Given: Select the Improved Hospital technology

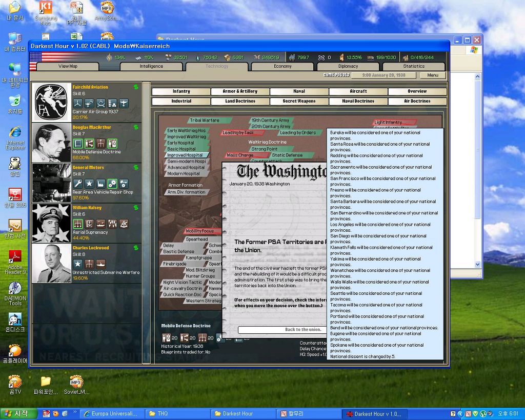Looking at the screenshot, I should point(186,155).
